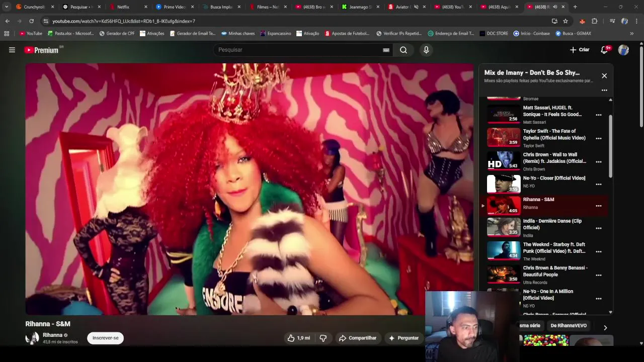Click the search magnifier button
644x362 pixels.
[404, 50]
